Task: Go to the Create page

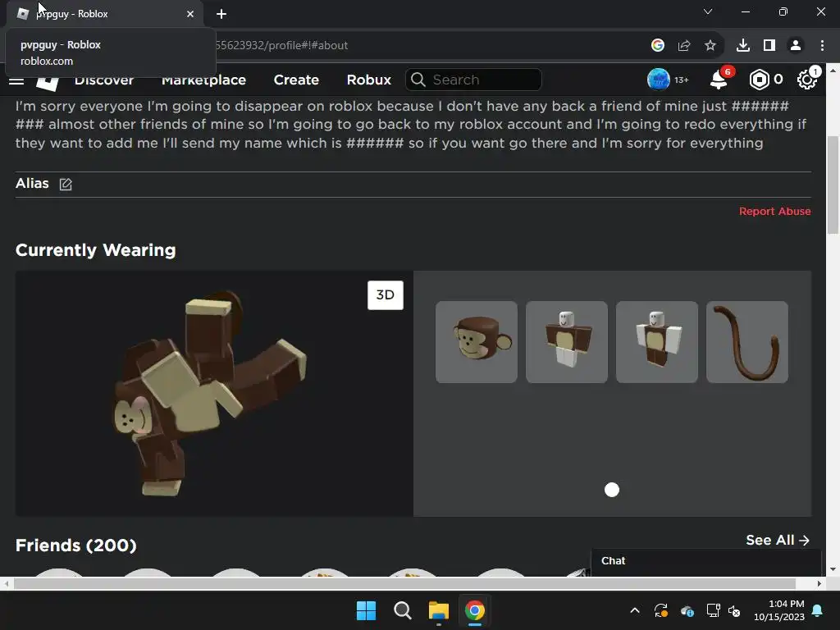Action: click(296, 80)
